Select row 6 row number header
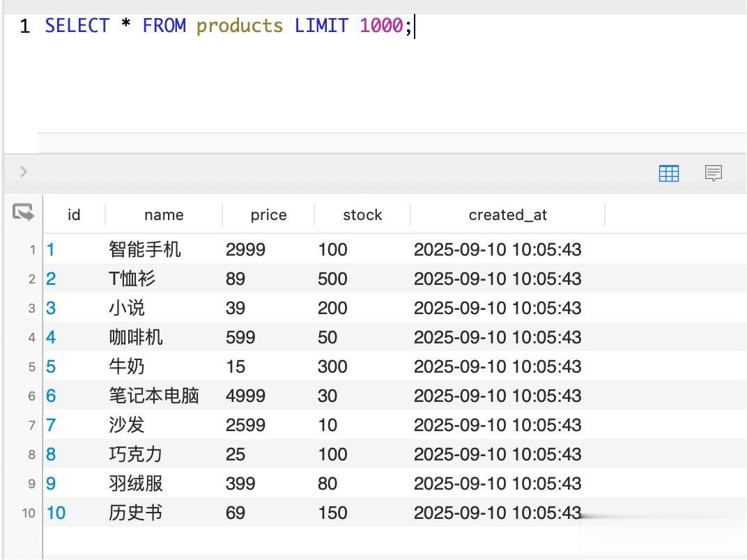The image size is (747, 560). [x=32, y=396]
